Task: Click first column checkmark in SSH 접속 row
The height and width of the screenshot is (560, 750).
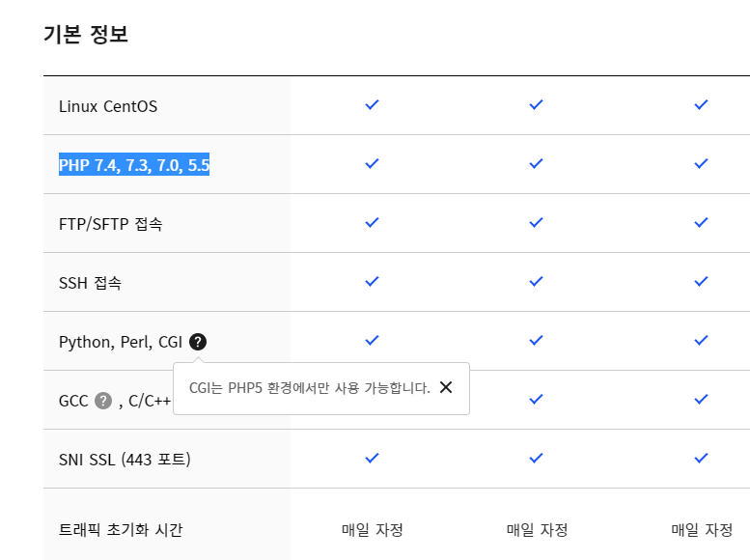Action: [x=372, y=281]
